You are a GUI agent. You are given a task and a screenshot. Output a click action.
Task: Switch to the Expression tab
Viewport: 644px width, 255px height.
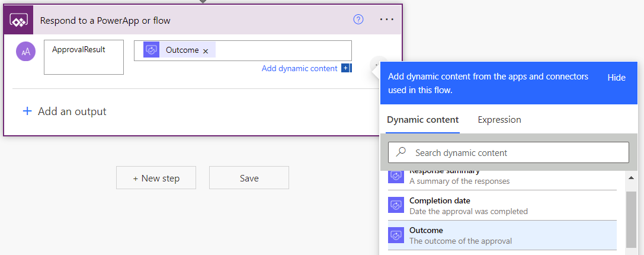tap(499, 120)
